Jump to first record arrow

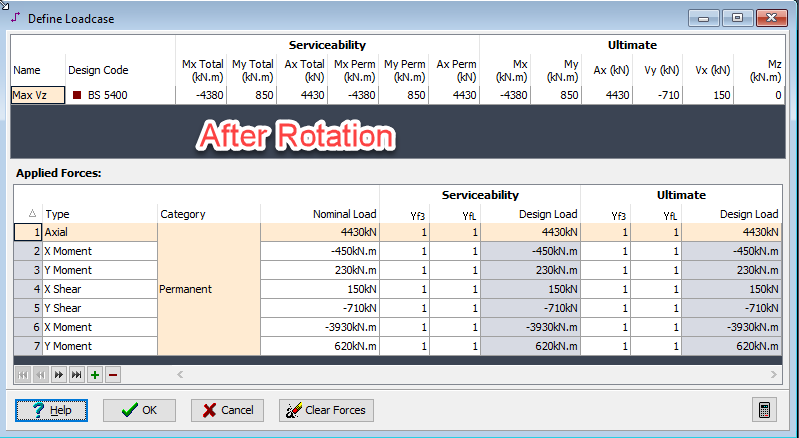click(22, 375)
